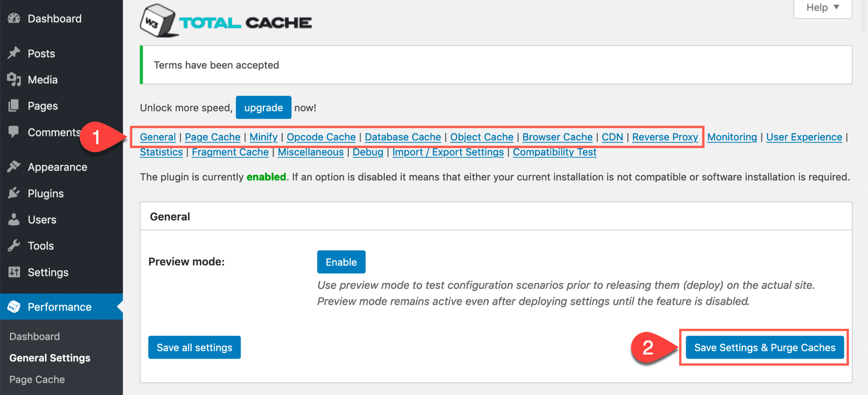
Task: Switch to the Page Cache settings tab
Action: point(212,137)
